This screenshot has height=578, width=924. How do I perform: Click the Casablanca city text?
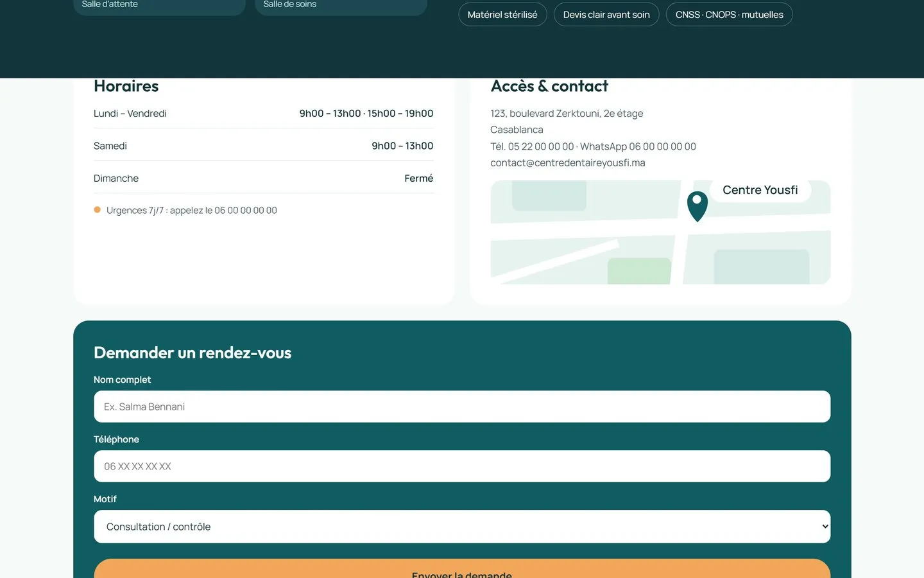517,130
